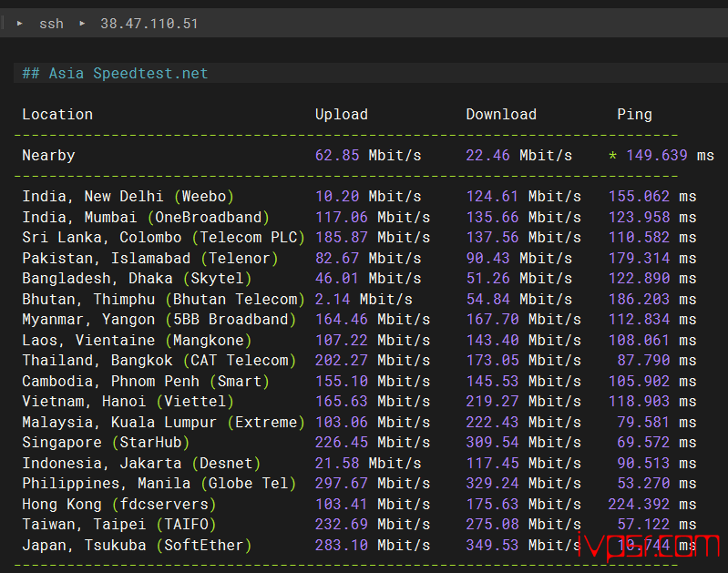Select 'Japan, Tsukuba (SoftEther)' location

tap(137, 545)
